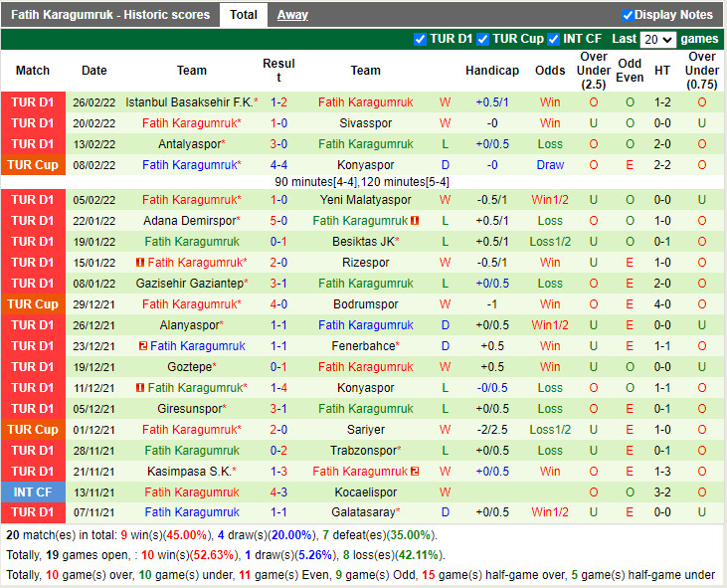Click red card icon in Kasimpasa match row
Image resolution: width=727 pixels, height=588 pixels.
coord(415,472)
